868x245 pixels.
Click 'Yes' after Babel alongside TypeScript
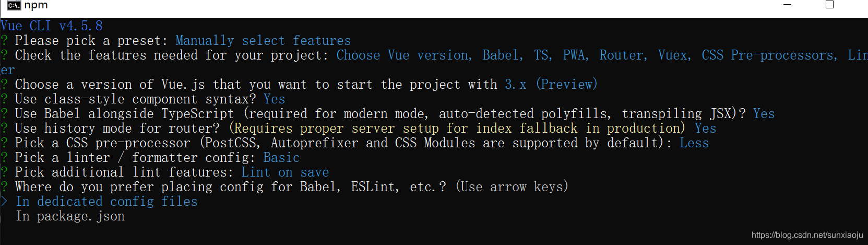pos(764,114)
